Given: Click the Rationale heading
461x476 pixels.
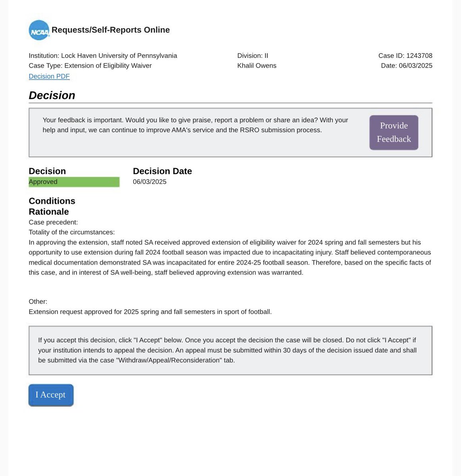Looking at the screenshot, I should pos(49,211).
